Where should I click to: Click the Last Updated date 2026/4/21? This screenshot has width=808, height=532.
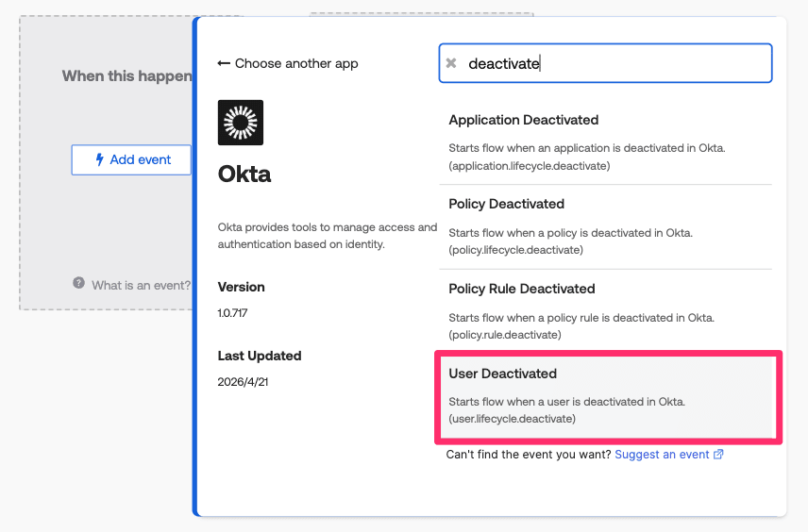tap(245, 381)
